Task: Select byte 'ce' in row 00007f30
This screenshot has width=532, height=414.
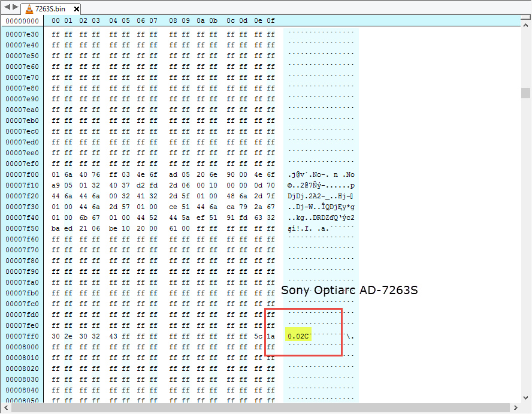Action: (173, 207)
